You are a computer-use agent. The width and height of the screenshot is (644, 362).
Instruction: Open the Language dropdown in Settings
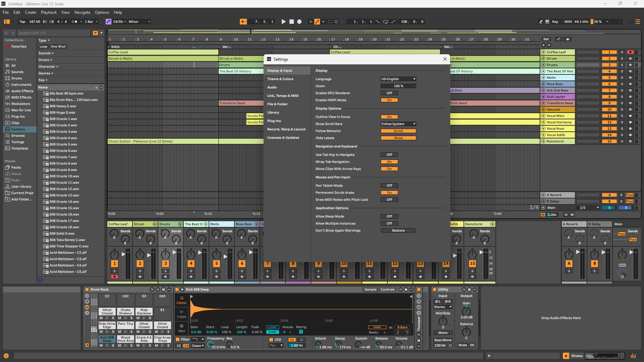(x=398, y=79)
